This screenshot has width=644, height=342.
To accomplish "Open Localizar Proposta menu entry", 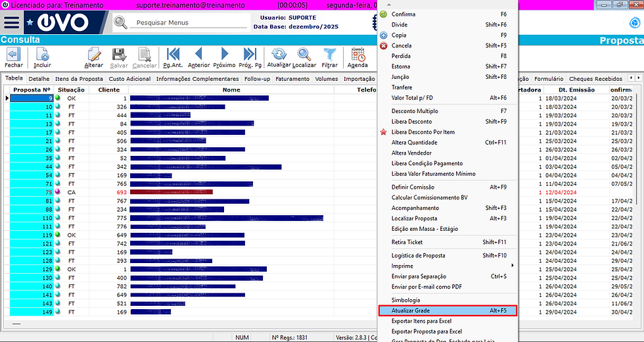I will [448, 218].
